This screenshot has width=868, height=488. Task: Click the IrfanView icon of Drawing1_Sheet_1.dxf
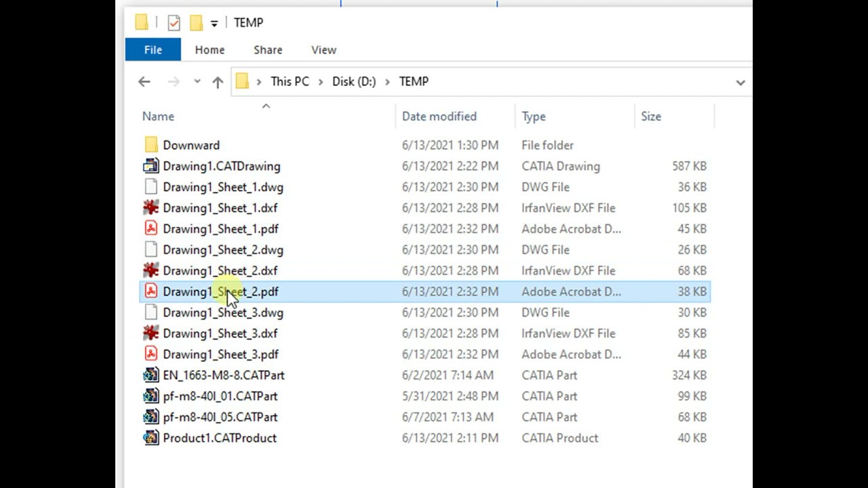tap(151, 207)
